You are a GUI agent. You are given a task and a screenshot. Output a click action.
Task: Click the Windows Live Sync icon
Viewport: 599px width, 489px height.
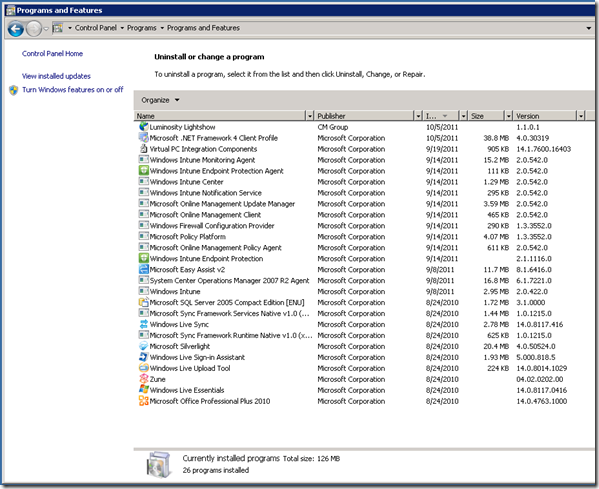[143, 324]
